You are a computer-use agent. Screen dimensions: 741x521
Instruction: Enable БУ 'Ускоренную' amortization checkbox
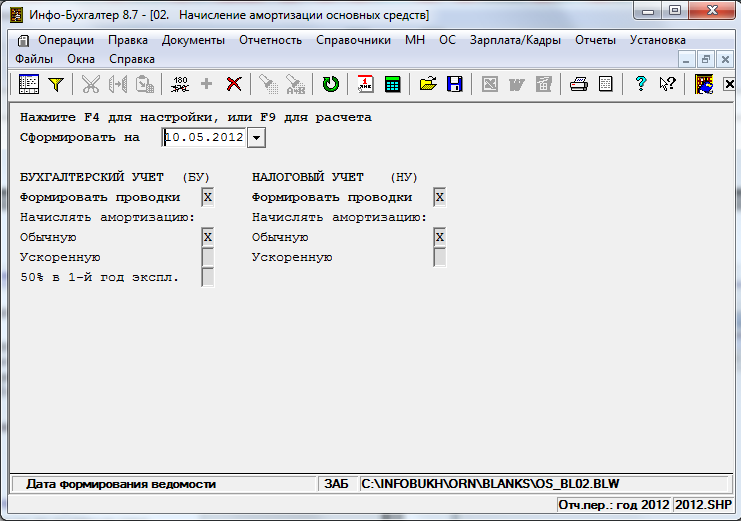208,257
